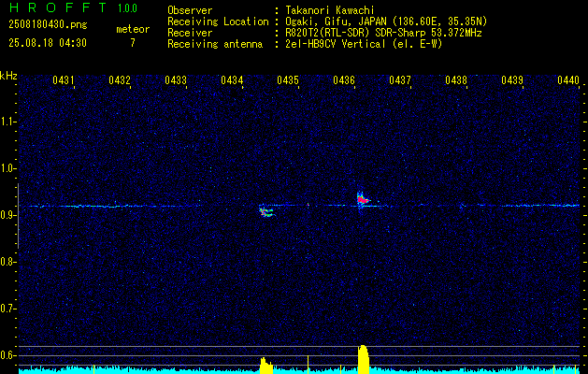Click the Receiving Location label

218,22
